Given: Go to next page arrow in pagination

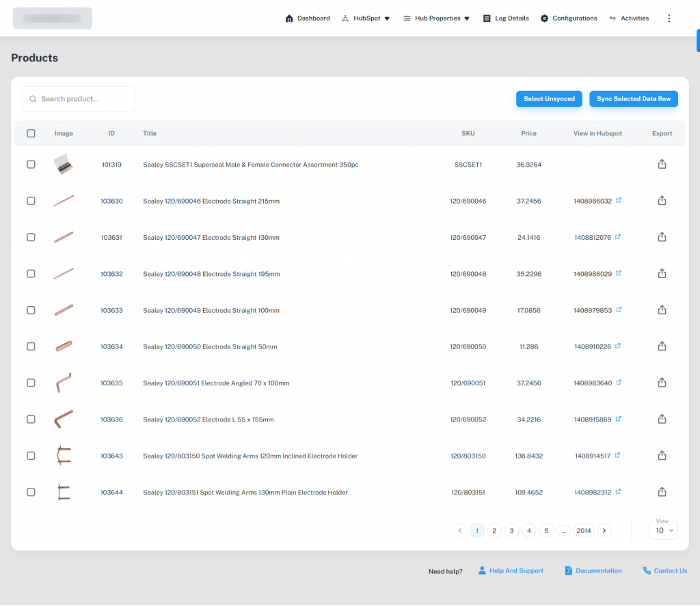Looking at the screenshot, I should coord(604,531).
